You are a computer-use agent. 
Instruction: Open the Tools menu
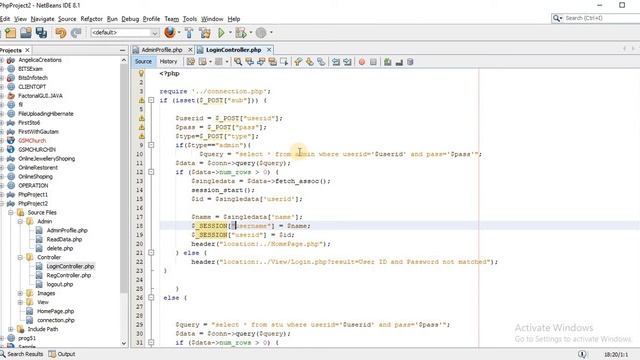189,19
